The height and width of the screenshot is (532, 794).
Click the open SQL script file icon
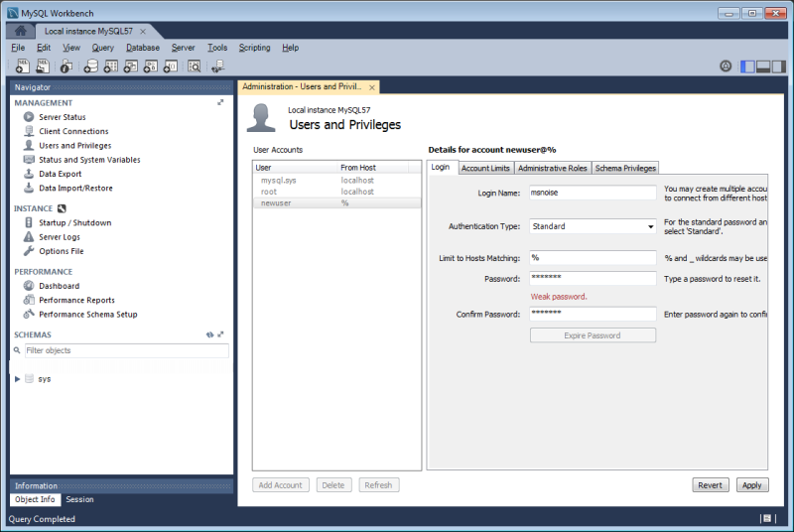[x=43, y=66]
